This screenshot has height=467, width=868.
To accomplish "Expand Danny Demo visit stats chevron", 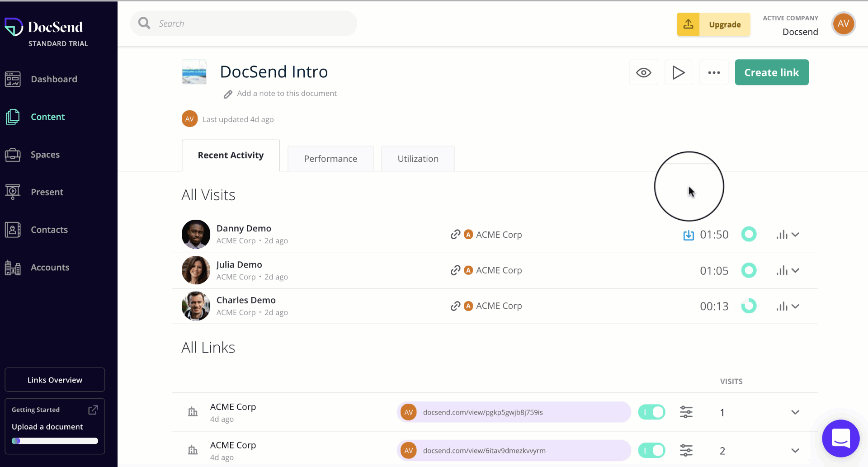I will [x=796, y=235].
